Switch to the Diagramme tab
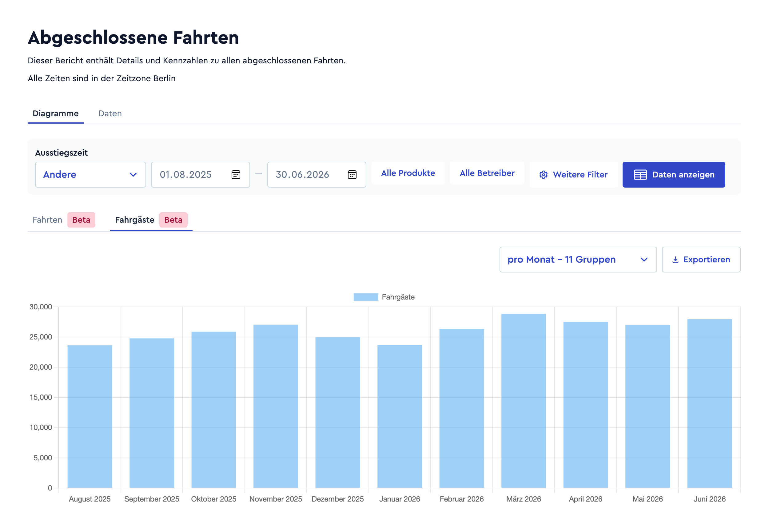Viewport: 769px width, 532px height. 56,114
